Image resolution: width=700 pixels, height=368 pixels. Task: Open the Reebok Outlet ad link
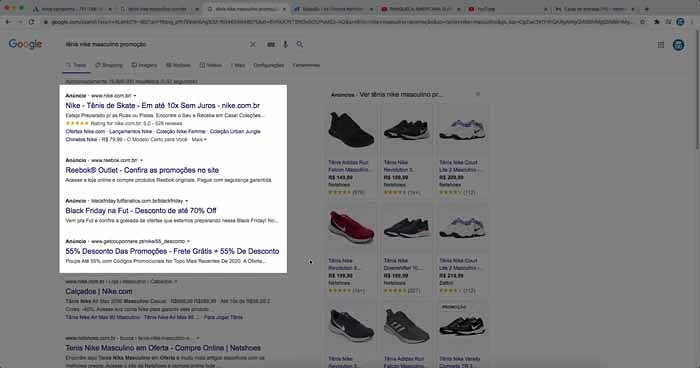(142, 170)
